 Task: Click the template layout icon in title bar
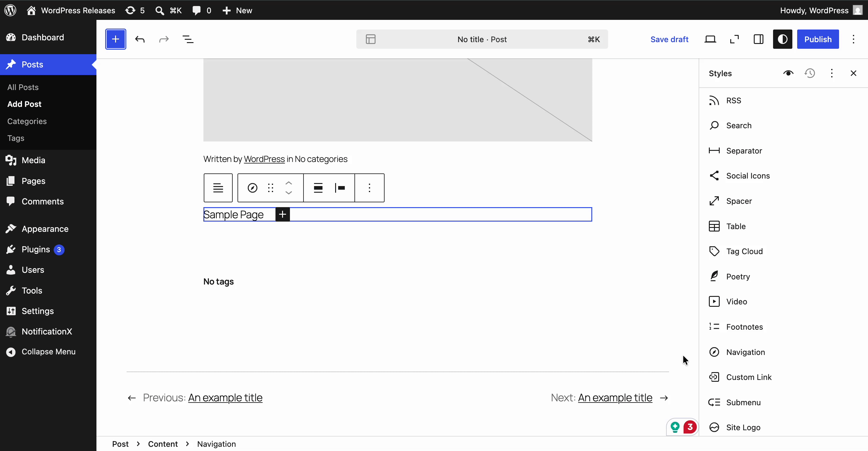pos(371,39)
